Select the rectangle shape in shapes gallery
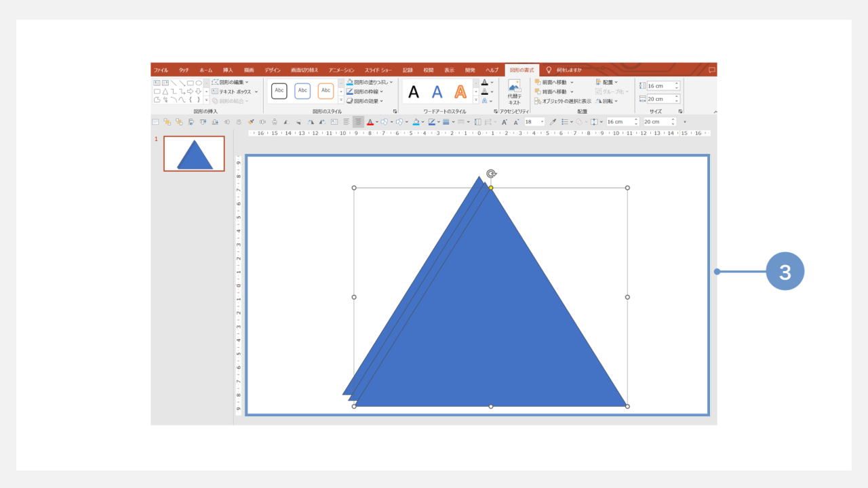 click(191, 83)
